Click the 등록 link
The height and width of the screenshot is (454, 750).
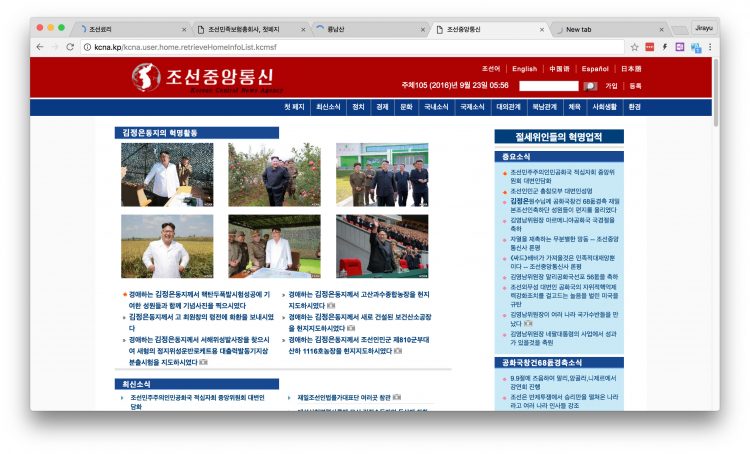click(635, 86)
